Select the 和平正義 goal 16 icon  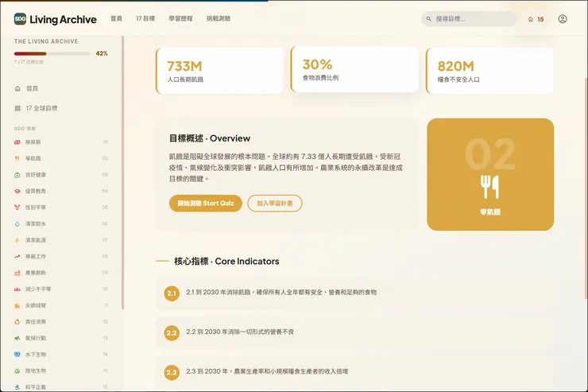pyautogui.click(x=17, y=386)
